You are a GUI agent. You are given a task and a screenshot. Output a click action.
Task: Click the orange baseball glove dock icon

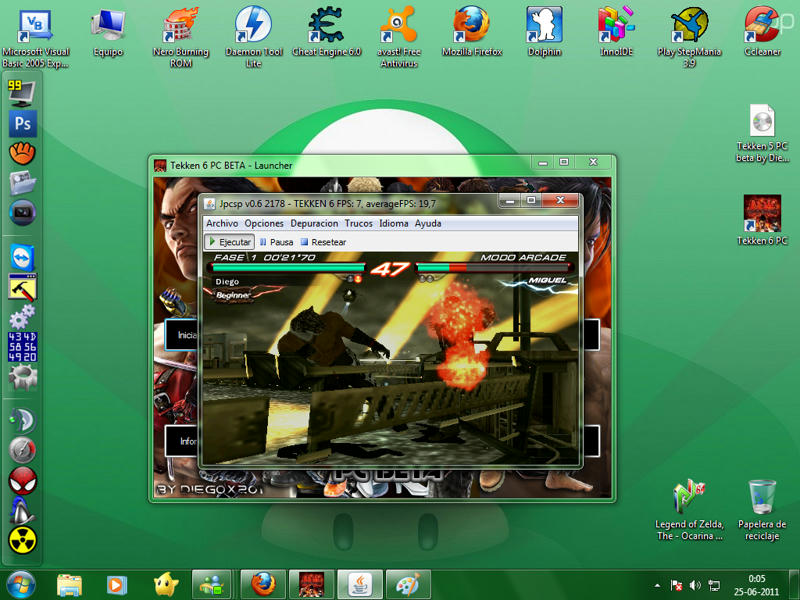click(22, 153)
